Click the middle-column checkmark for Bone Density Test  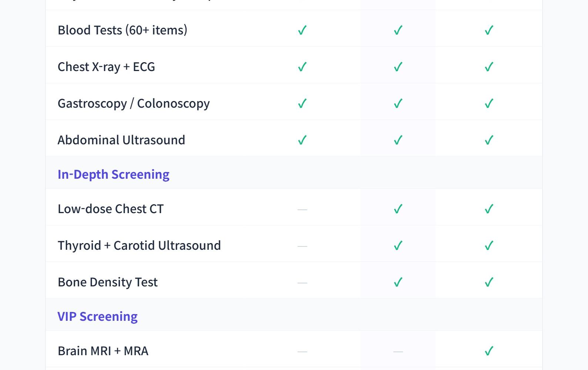point(398,282)
